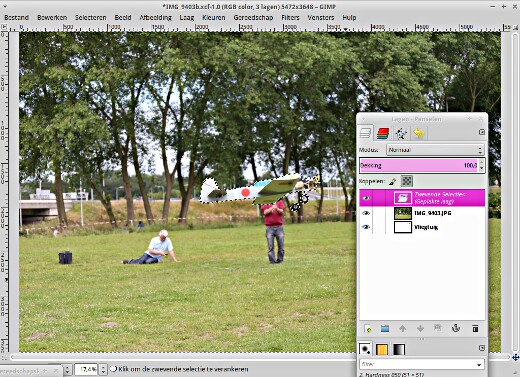Open the Filters menu
This screenshot has height=377, width=520.
coord(290,17)
